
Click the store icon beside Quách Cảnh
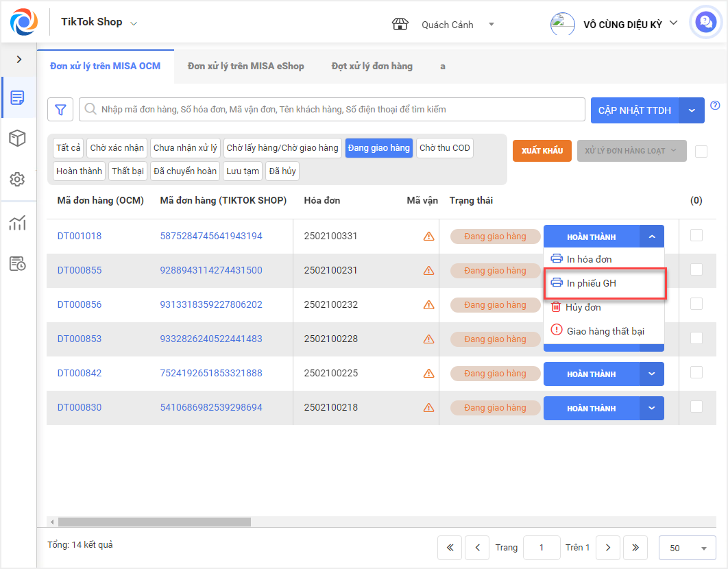pos(400,24)
